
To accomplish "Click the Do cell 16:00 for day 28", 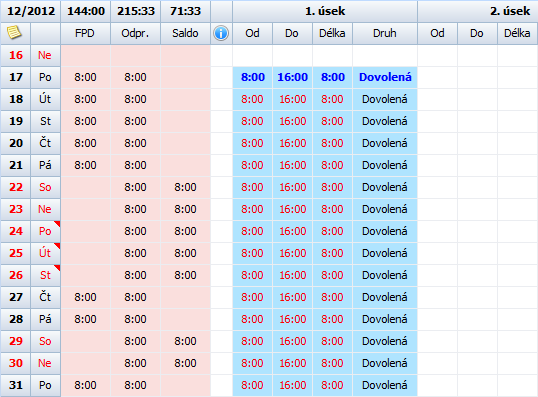I will tap(292, 319).
